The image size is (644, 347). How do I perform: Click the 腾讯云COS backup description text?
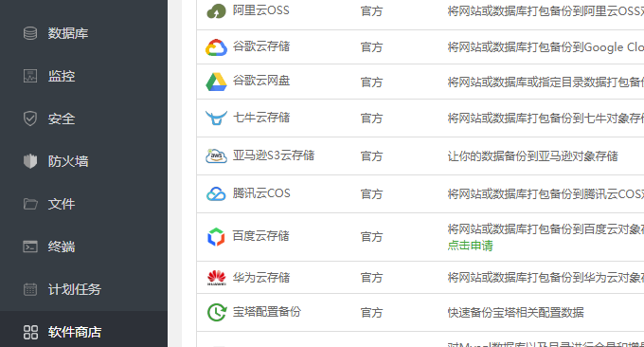click(546, 194)
